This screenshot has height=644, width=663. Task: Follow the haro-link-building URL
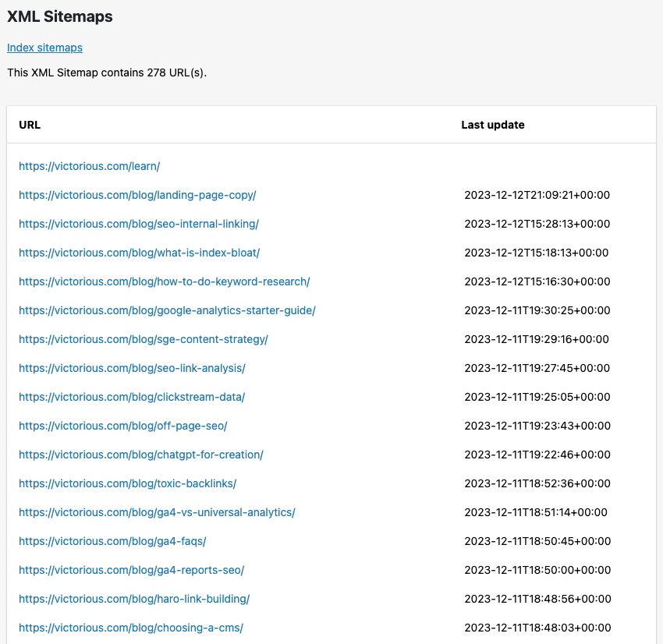tap(134, 599)
